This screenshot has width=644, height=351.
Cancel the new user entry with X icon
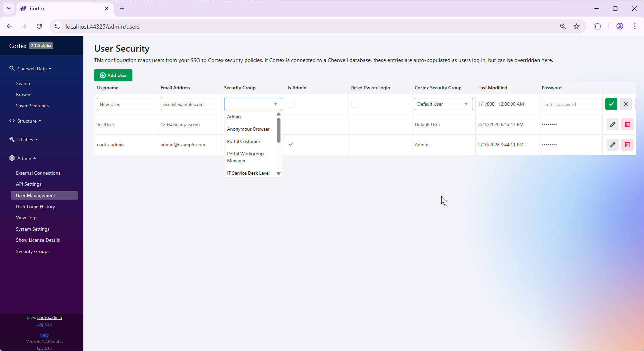pyautogui.click(x=626, y=104)
